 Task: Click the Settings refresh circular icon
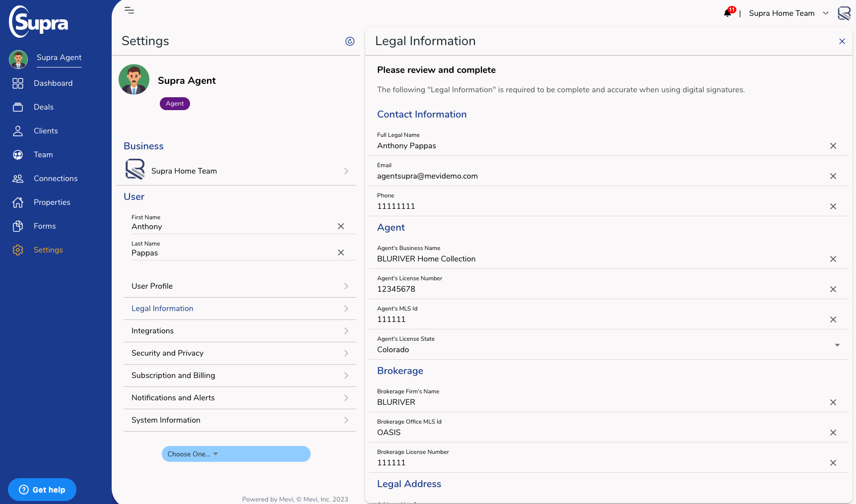tap(350, 41)
